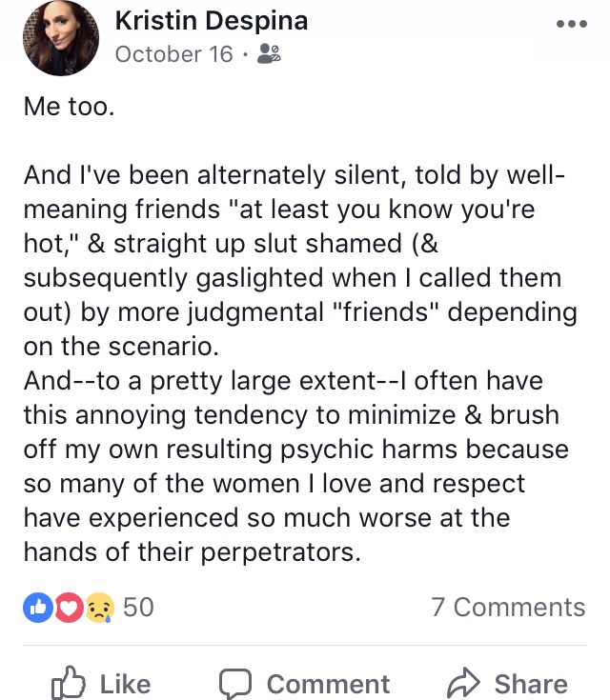Click the "Me too." opening line
Image resolution: width=610 pixels, height=700 pixels.
(69, 108)
